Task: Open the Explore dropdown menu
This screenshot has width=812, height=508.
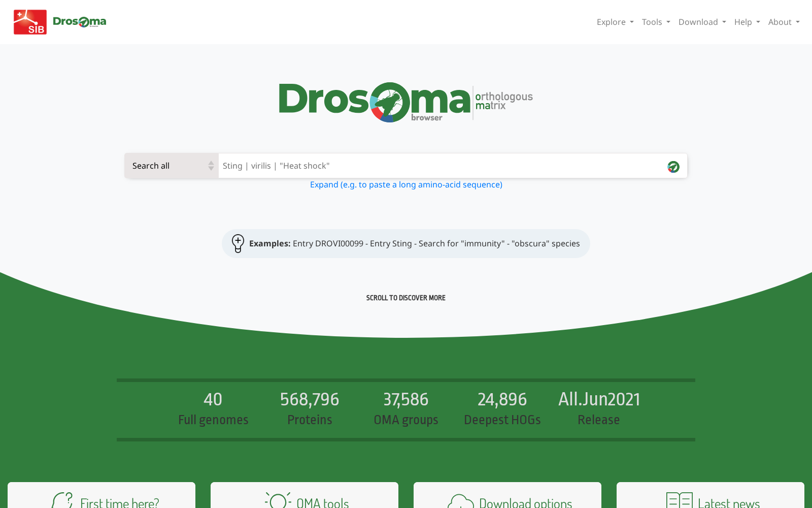Action: 615,22
